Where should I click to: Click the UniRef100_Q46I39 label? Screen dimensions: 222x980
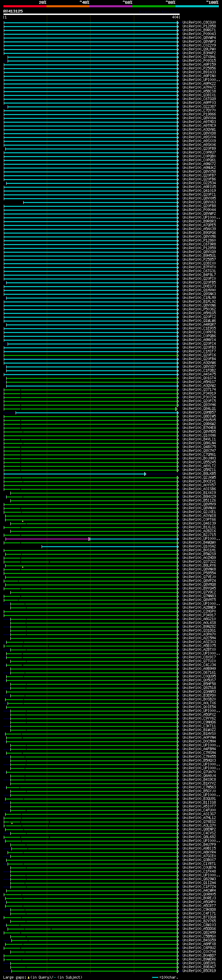click(199, 524)
